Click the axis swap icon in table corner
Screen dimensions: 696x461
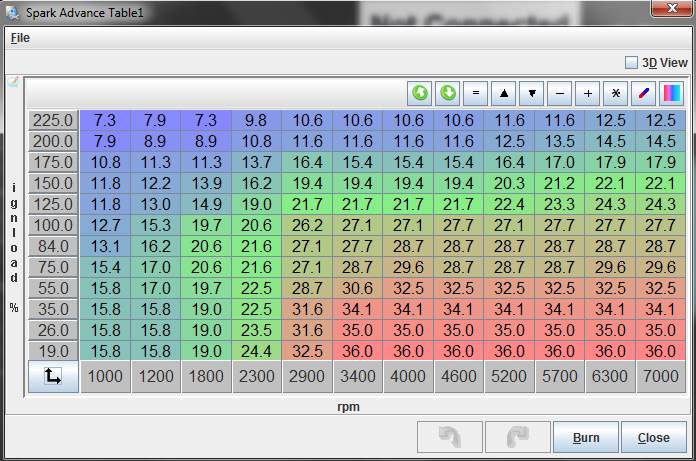click(x=53, y=377)
